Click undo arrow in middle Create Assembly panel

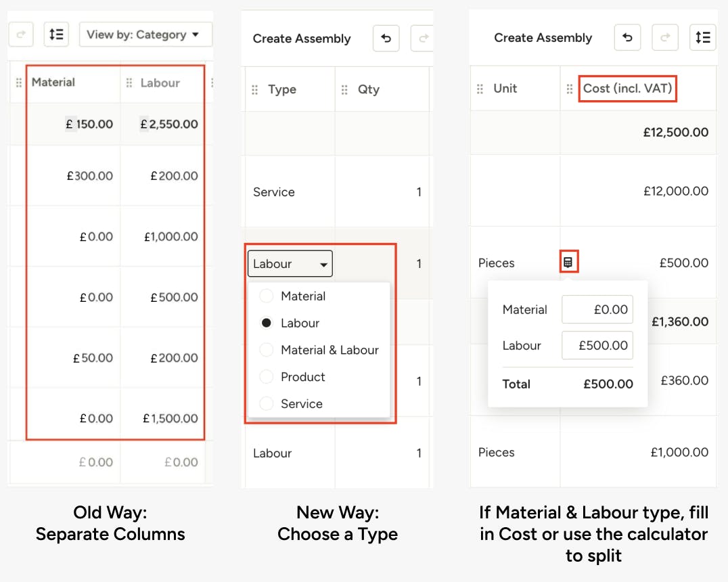pyautogui.click(x=386, y=39)
